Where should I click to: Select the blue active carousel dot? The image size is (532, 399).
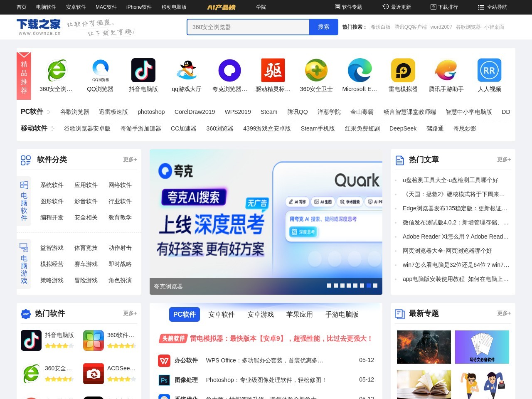[369, 286]
